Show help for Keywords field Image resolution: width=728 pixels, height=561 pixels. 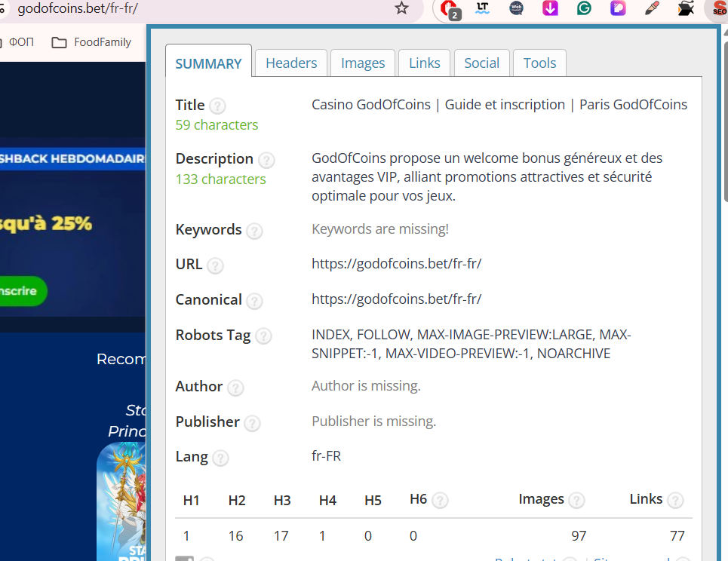[254, 231]
